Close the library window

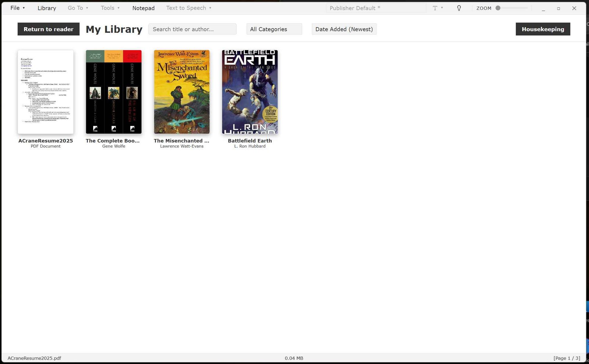coord(574,8)
